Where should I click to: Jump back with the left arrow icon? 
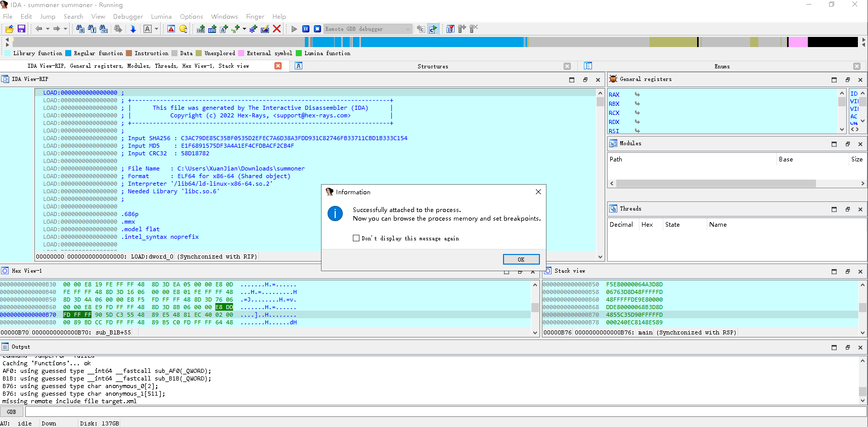[x=38, y=29]
